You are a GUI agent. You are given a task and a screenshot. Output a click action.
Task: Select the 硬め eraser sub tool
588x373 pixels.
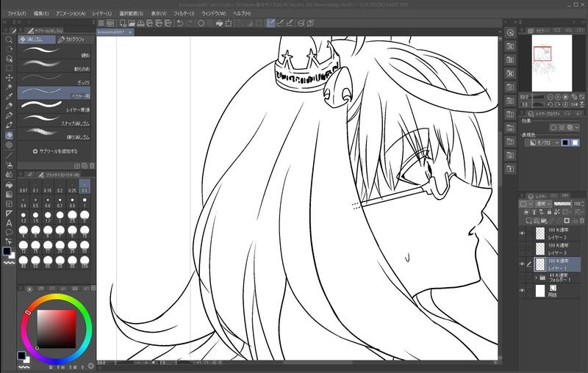coord(54,52)
